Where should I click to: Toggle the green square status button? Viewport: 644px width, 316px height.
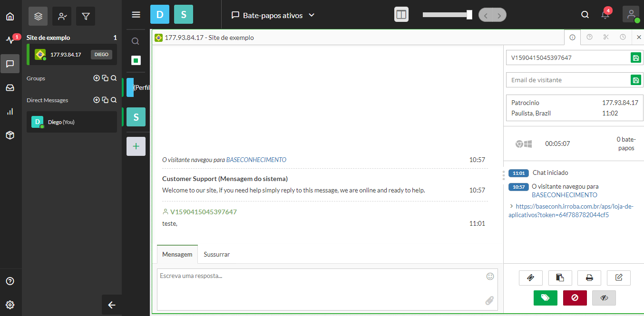136,60
